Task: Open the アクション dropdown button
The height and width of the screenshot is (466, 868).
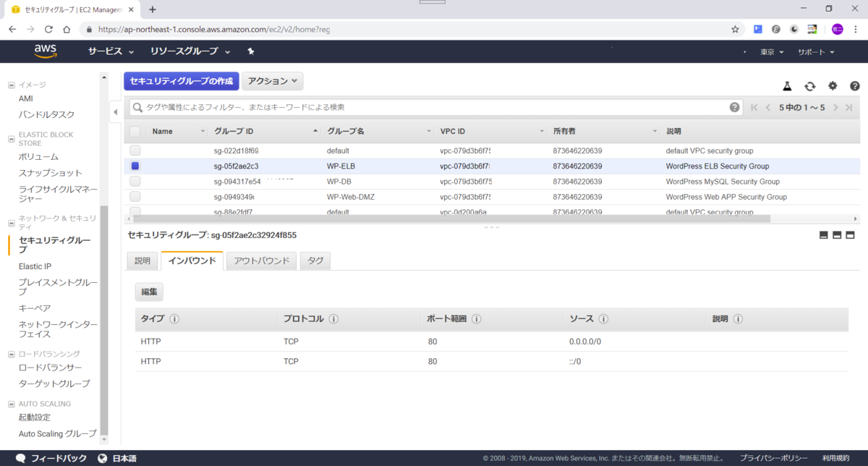Action: coord(273,81)
